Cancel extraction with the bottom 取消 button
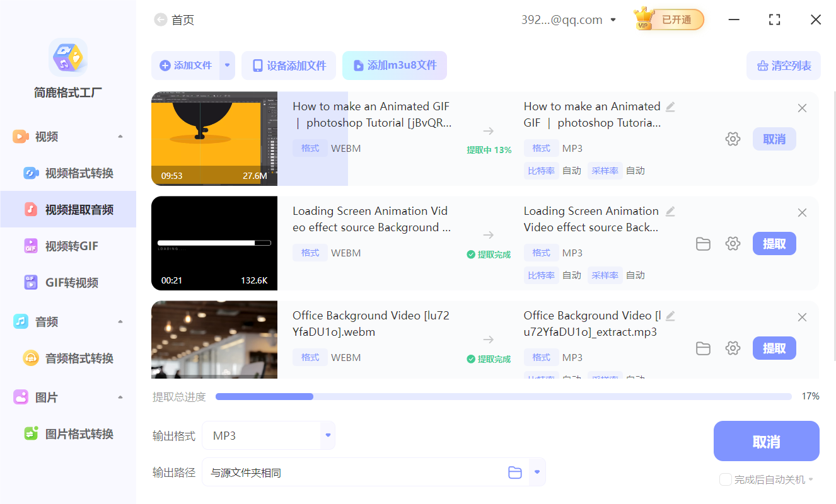This screenshot has height=504, width=836. click(x=766, y=441)
